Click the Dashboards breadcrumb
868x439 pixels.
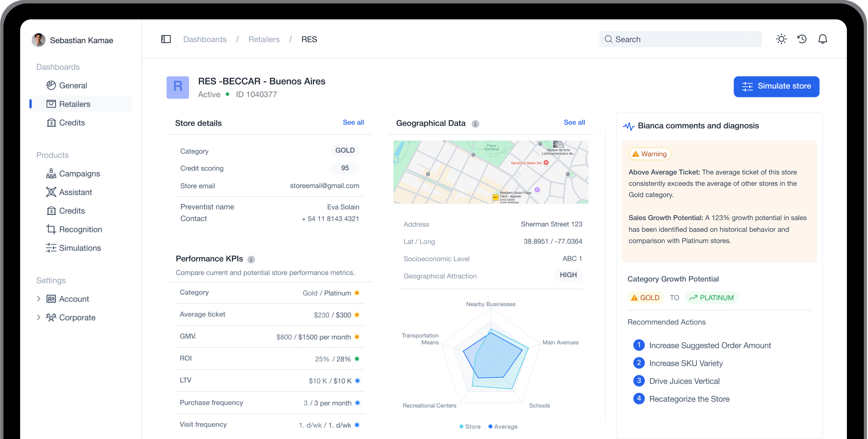click(205, 39)
